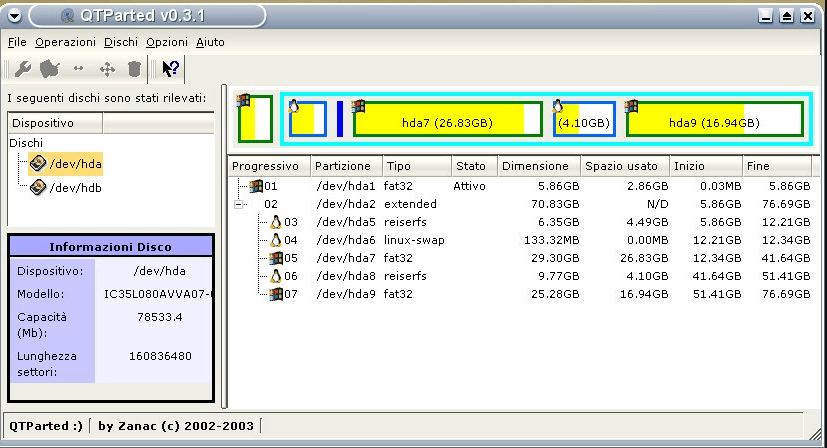The image size is (827, 448).
Task: Click the by Zanac (c) 2002-2003 status text
Action: coord(176,426)
